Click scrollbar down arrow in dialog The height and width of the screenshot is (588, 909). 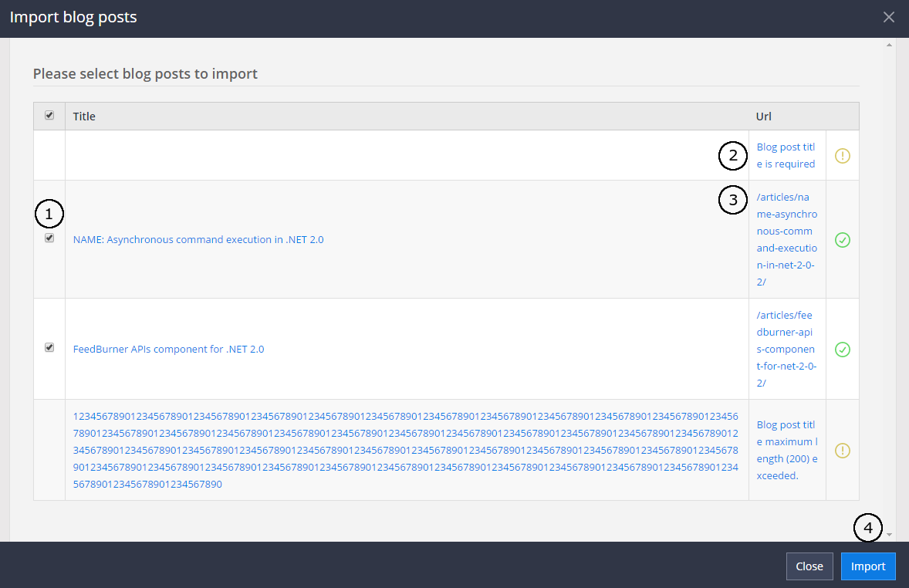(889, 535)
